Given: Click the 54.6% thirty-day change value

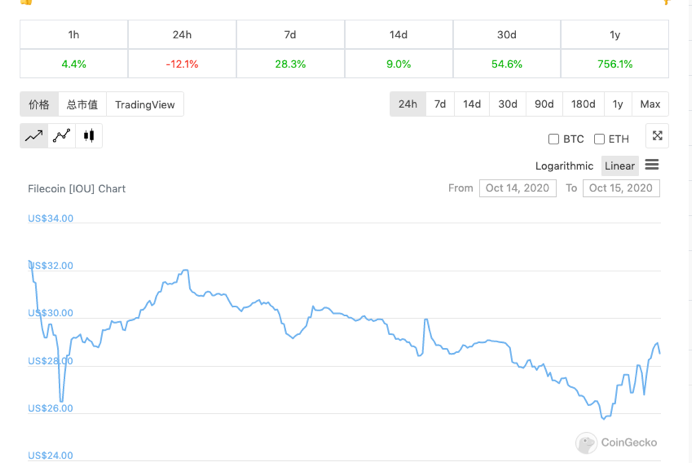Looking at the screenshot, I should click(x=507, y=64).
